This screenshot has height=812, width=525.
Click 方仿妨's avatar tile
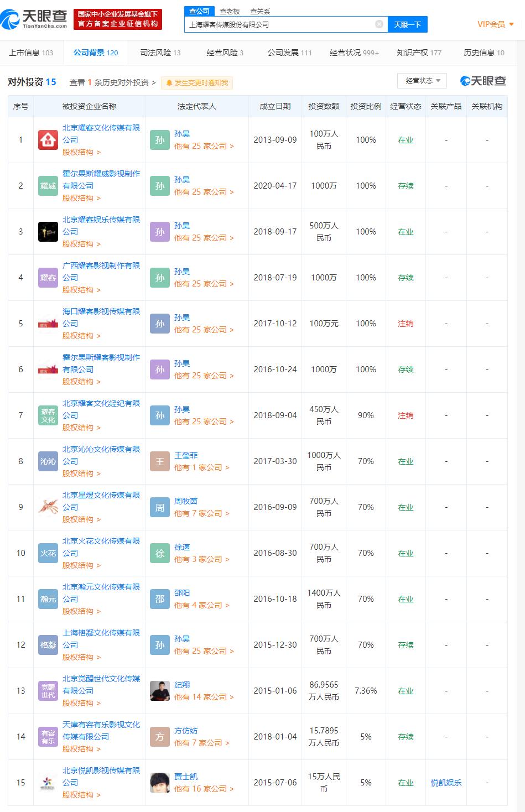point(160,737)
